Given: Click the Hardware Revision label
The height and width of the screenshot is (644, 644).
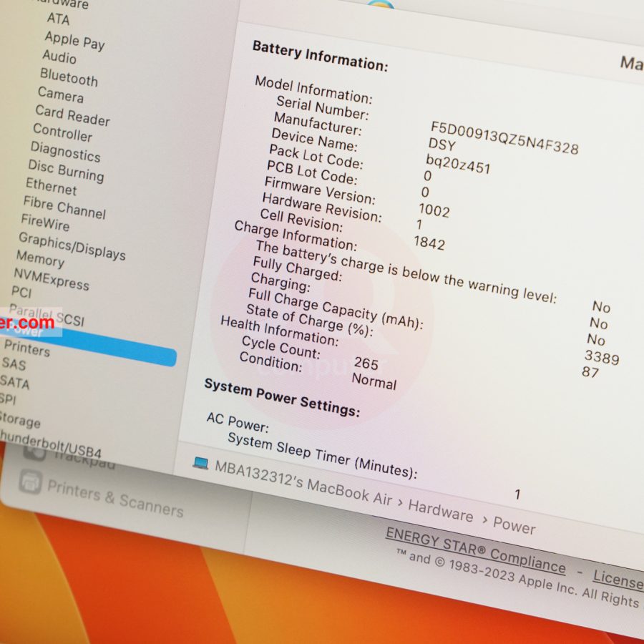Looking at the screenshot, I should pos(323,208).
